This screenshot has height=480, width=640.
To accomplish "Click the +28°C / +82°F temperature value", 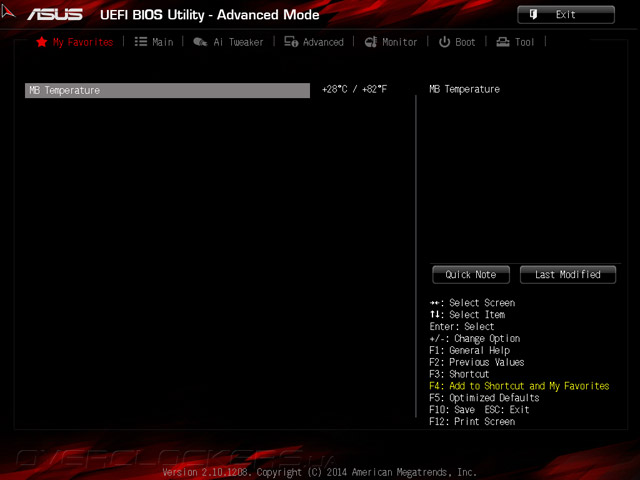I will pyautogui.click(x=354, y=89).
